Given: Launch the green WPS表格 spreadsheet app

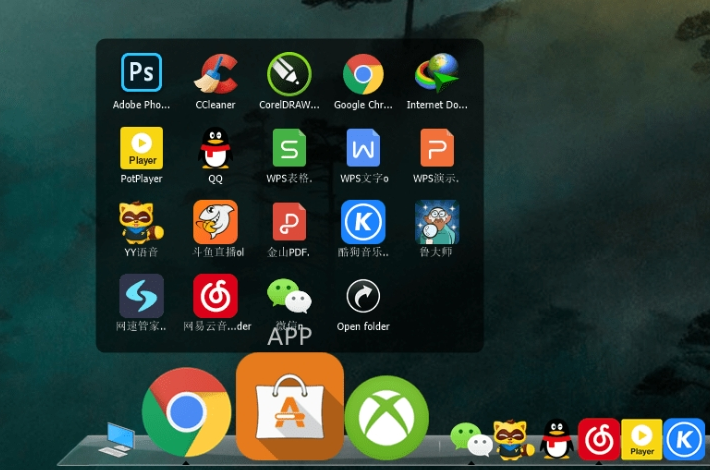Looking at the screenshot, I should (289, 148).
